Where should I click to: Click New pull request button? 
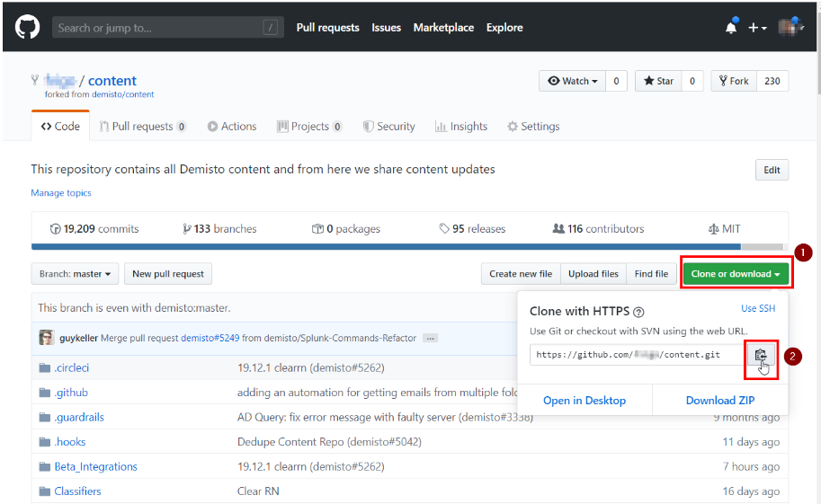click(x=168, y=274)
